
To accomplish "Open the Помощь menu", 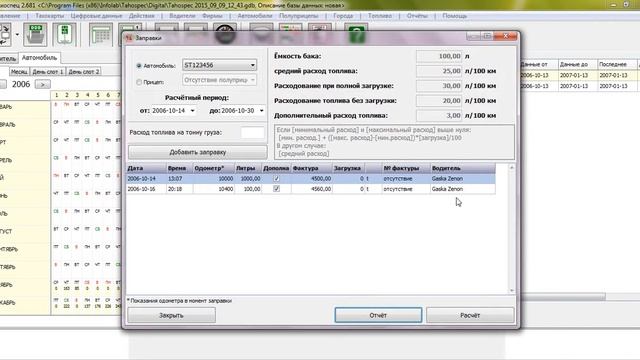I will [x=454, y=16].
